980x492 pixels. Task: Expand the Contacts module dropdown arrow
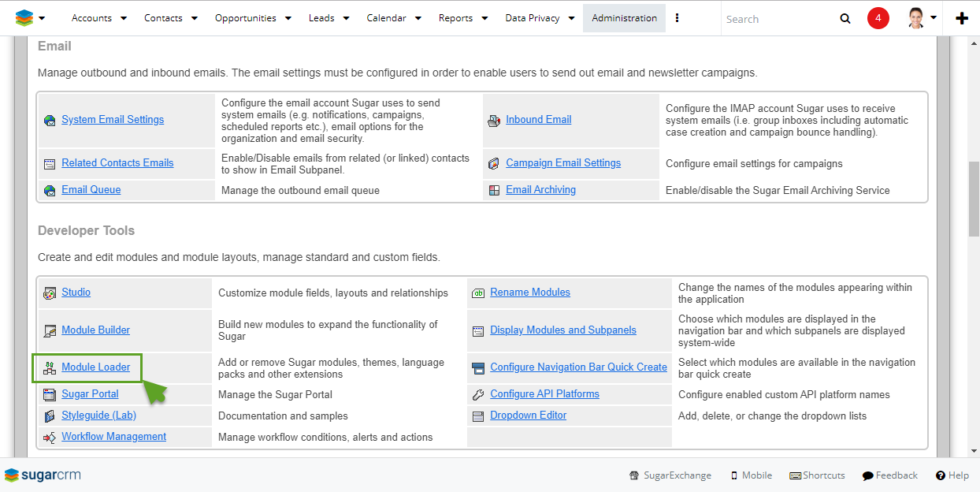point(195,18)
